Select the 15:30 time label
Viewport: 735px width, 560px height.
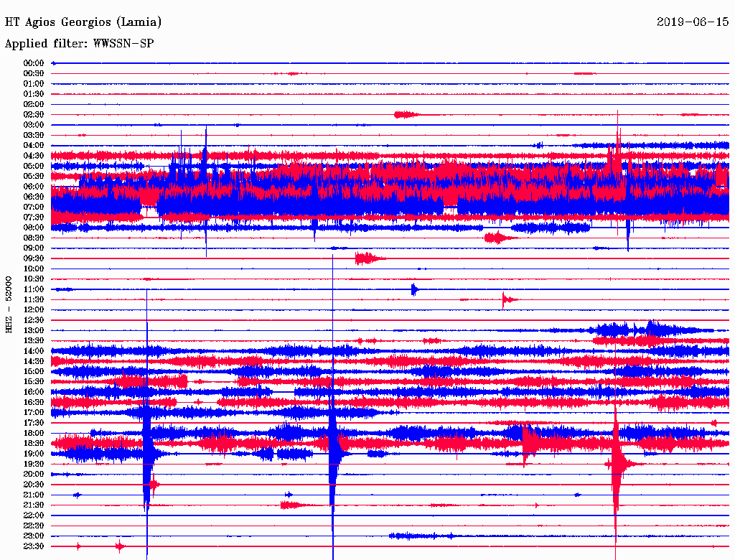(x=34, y=382)
